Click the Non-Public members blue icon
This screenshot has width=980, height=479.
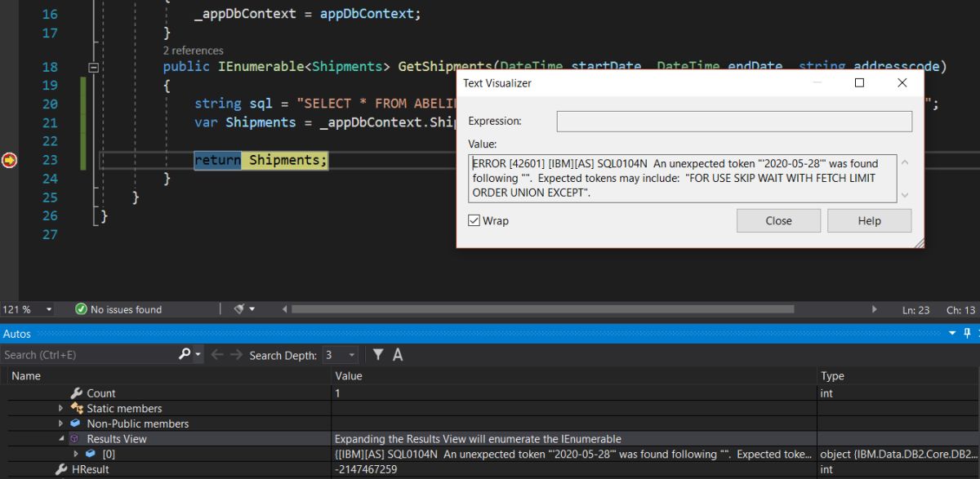(76, 424)
